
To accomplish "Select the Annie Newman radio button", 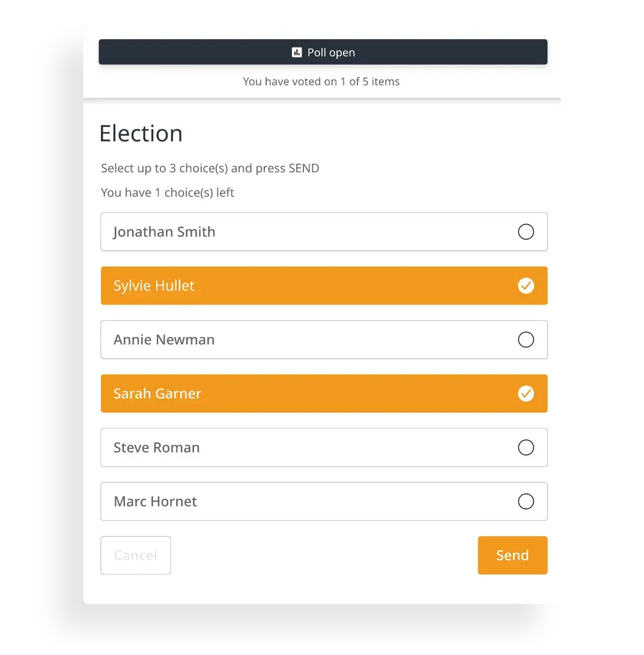I will (x=526, y=340).
